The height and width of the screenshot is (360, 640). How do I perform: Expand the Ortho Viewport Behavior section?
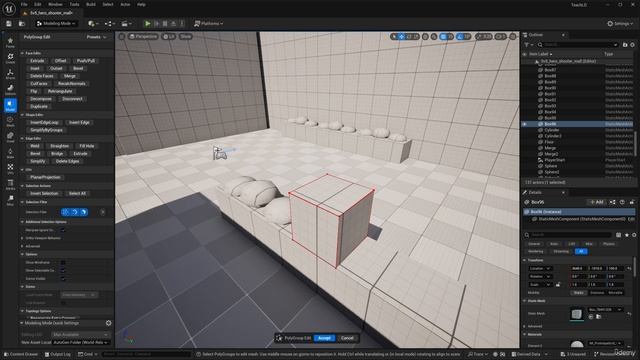22,238
